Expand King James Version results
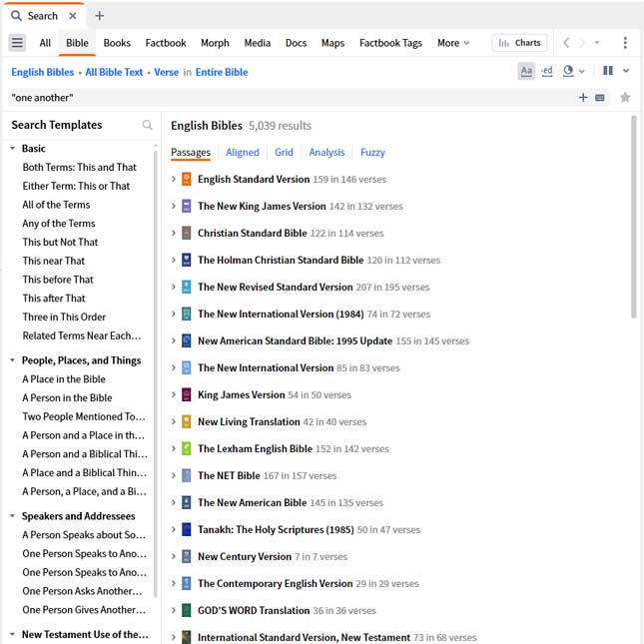 174,394
